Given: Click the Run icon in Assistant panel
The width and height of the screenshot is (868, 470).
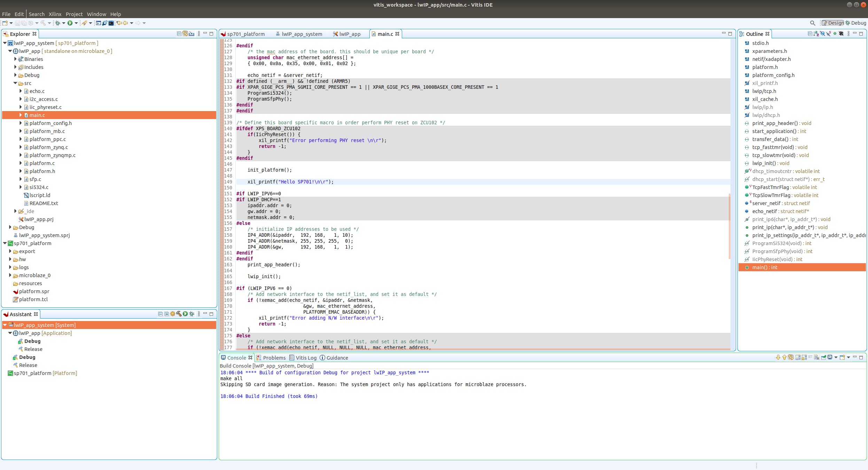Looking at the screenshot, I should click(x=185, y=314).
